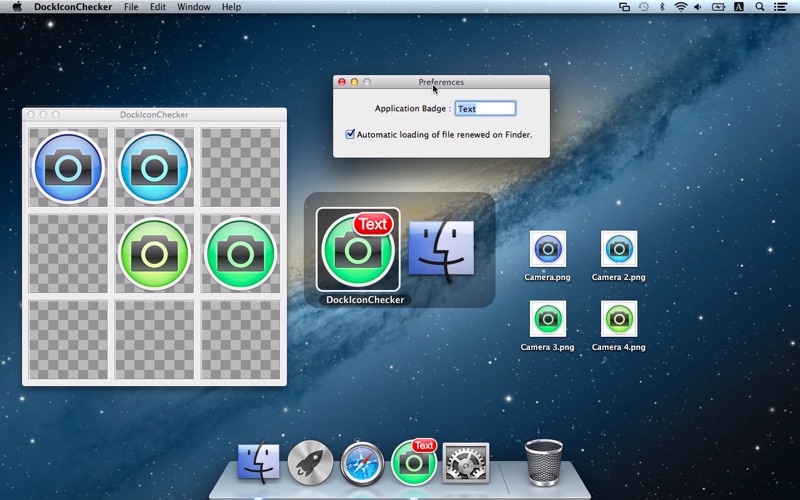Open Notification Center icon in menu bar

[780, 7]
